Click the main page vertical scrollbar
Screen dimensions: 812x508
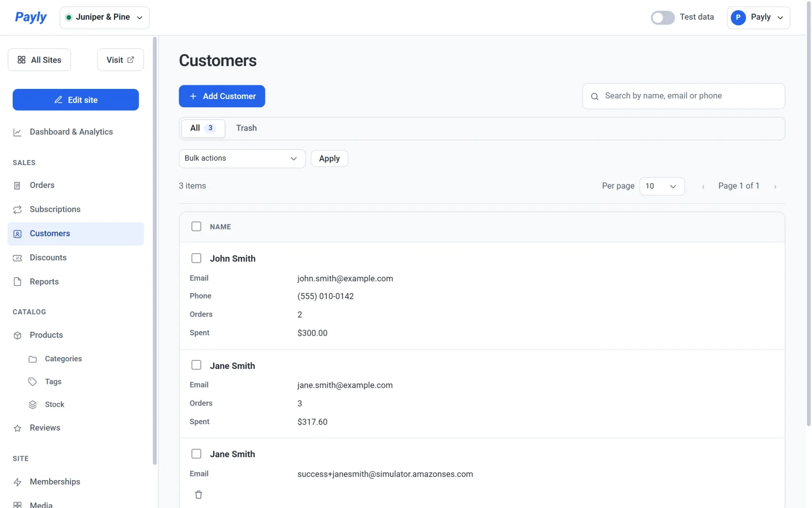pyautogui.click(x=809, y=213)
